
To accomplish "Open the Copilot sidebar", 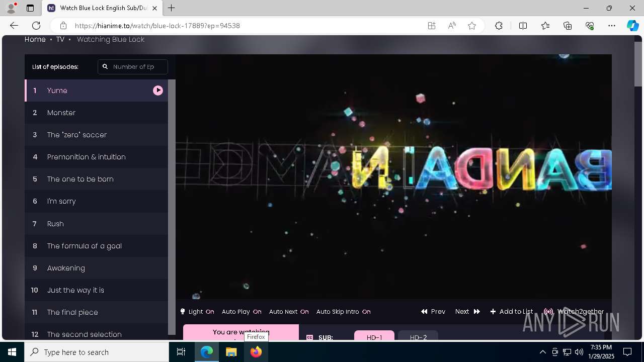I will [x=632, y=26].
